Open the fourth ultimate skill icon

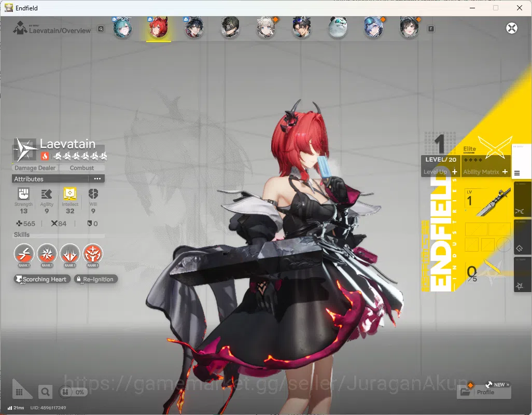point(93,255)
